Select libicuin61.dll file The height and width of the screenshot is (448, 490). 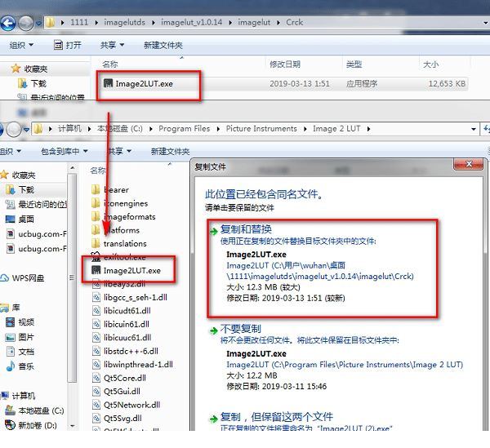pos(121,324)
